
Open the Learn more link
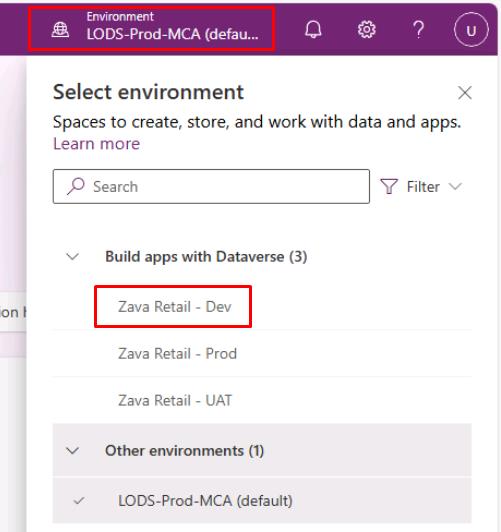pos(97,144)
